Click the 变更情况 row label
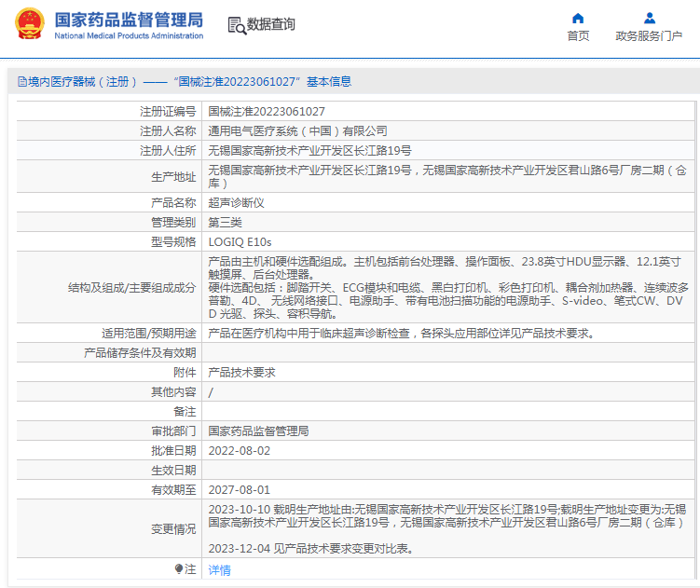The height and width of the screenshot is (588, 700). pos(173,529)
